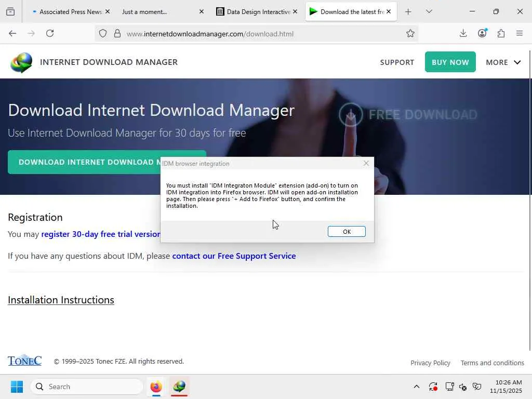The image size is (532, 399).
Task: Close the IDM browser integration dialog
Action: tap(366, 163)
